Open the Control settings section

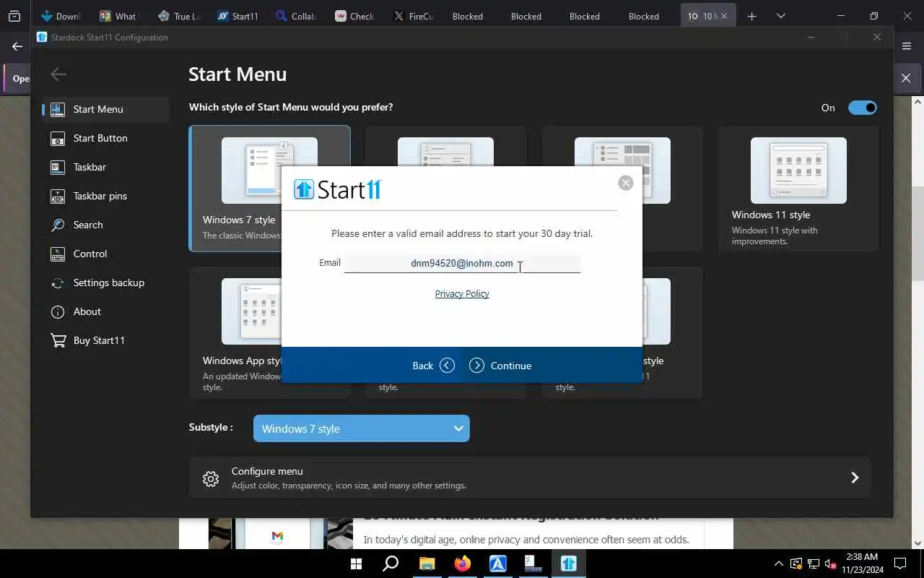(x=105, y=254)
